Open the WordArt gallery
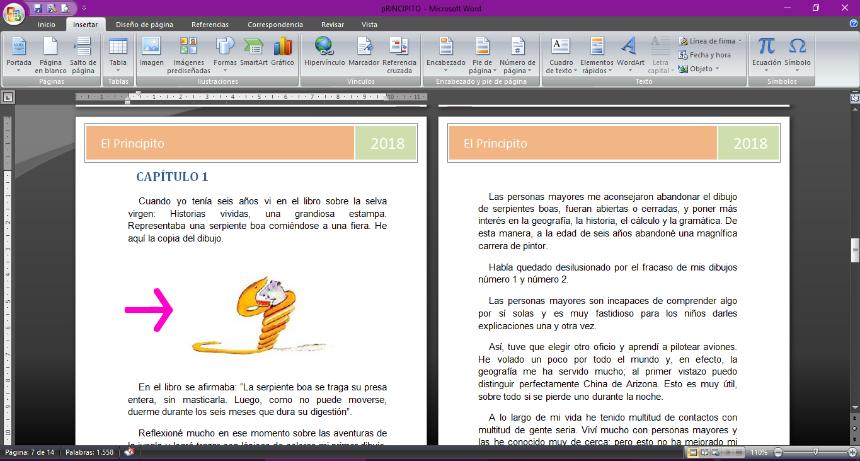 (x=630, y=55)
